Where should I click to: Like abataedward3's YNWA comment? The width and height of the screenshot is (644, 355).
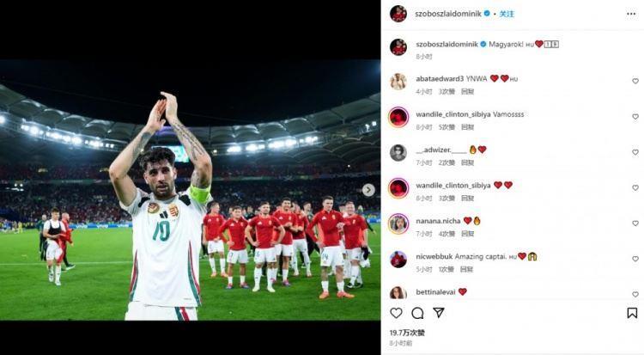[x=635, y=81]
